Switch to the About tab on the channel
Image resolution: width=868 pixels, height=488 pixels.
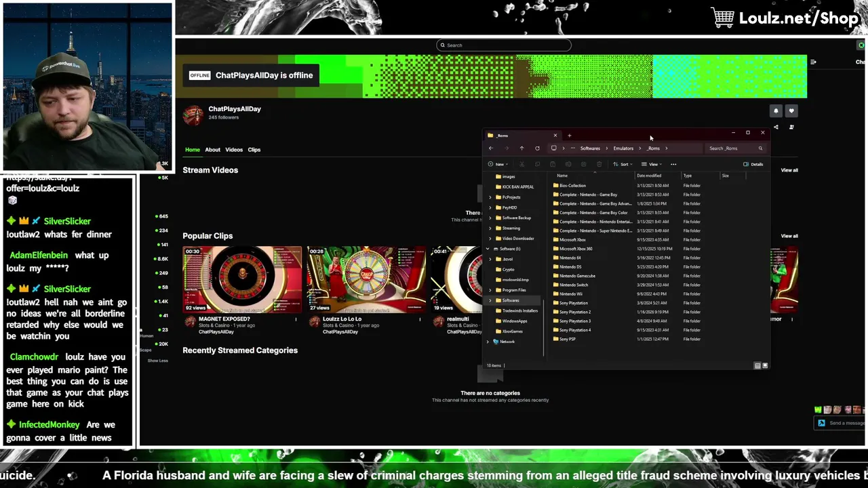click(213, 150)
